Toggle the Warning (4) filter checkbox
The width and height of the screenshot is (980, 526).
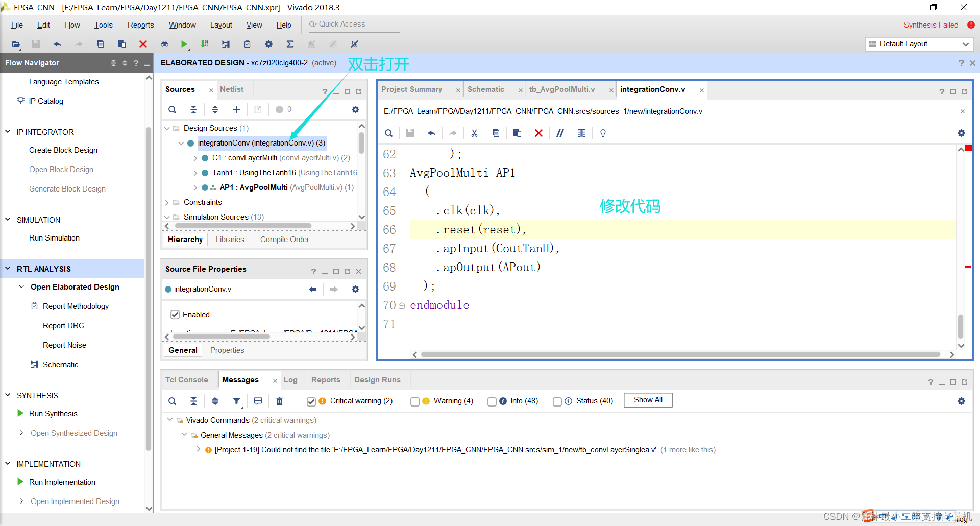tap(415, 401)
